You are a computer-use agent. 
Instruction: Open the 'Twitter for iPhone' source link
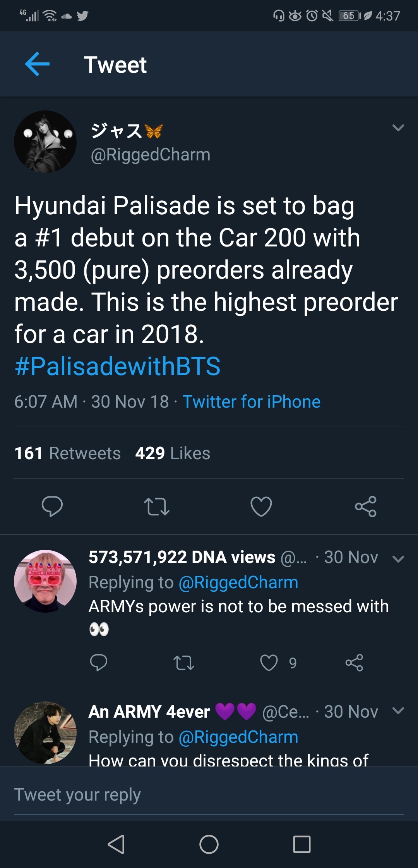251,402
